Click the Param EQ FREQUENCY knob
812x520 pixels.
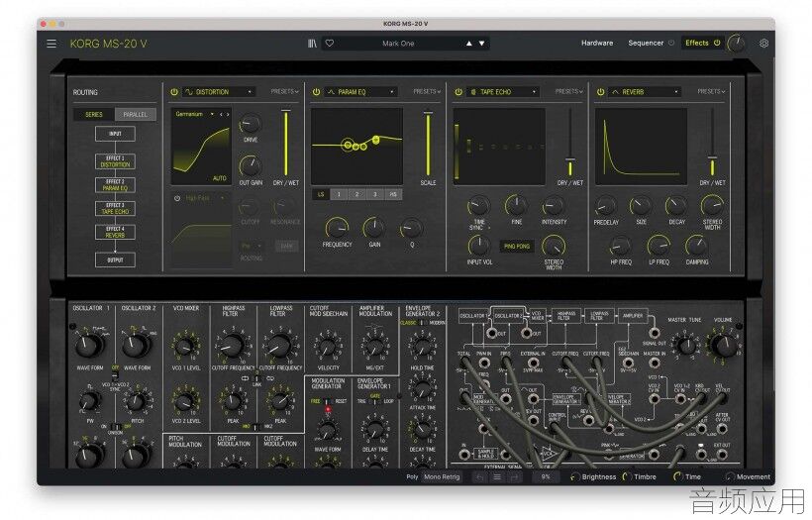[337, 228]
